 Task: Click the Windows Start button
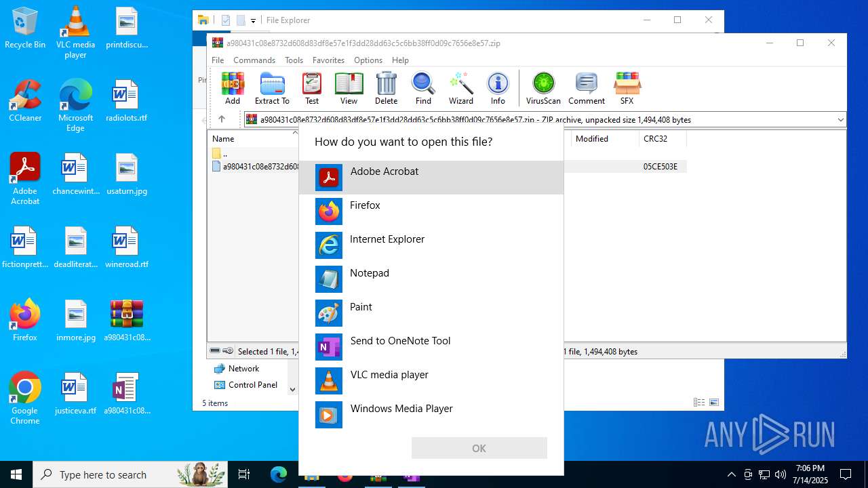pyautogui.click(x=16, y=474)
